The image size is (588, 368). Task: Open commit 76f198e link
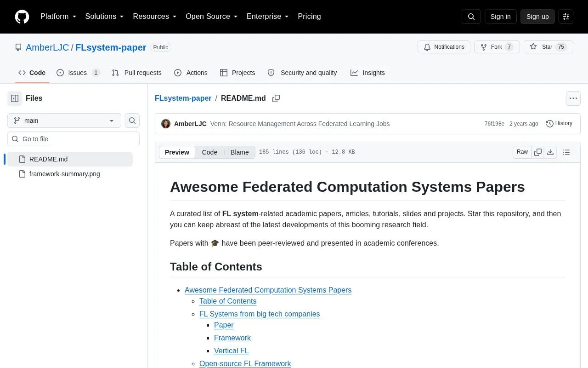pyautogui.click(x=494, y=124)
